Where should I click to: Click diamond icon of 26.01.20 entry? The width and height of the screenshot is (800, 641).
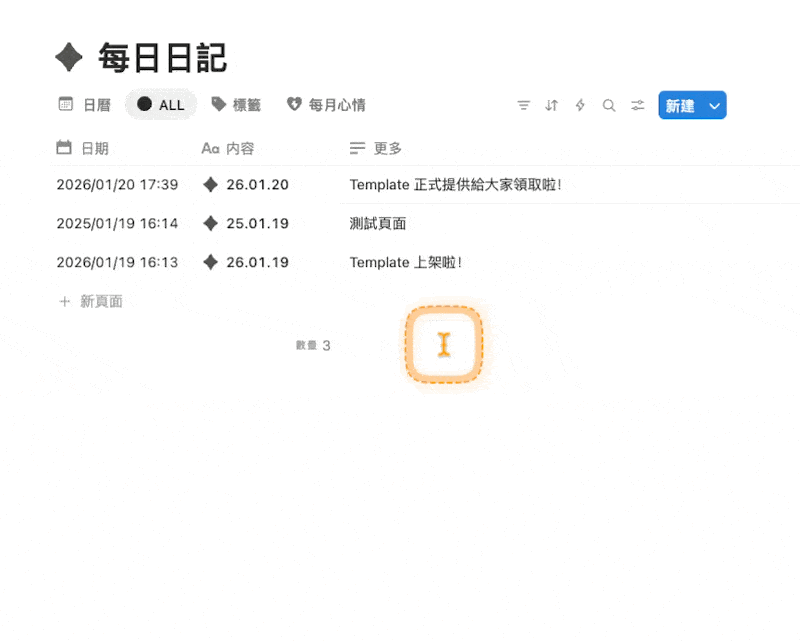click(x=210, y=185)
